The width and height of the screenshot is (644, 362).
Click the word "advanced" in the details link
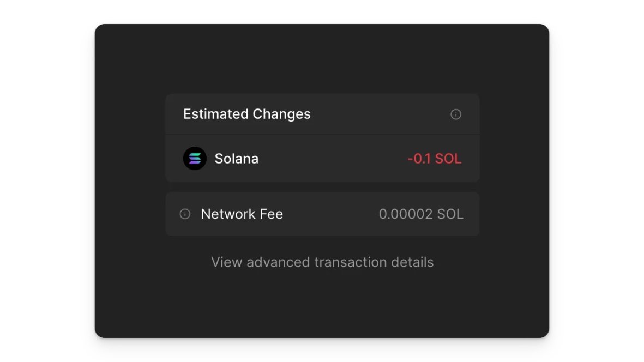pyautogui.click(x=278, y=262)
